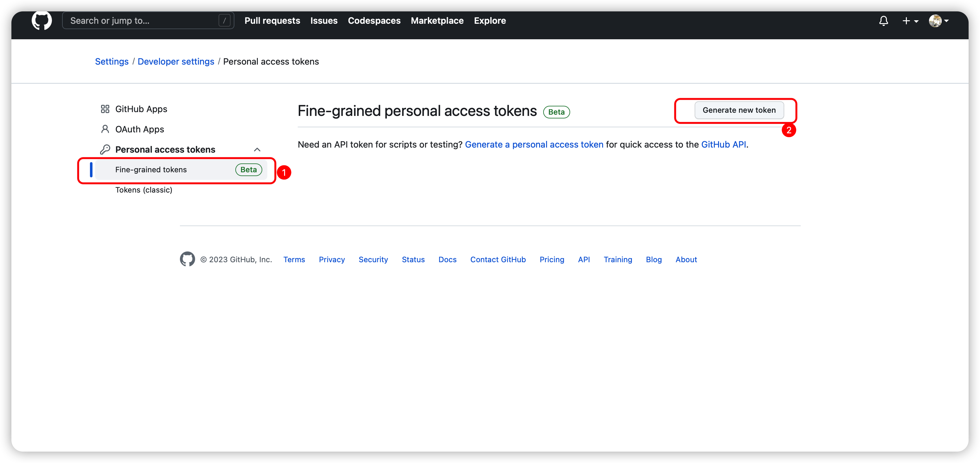Focus the Search or jump to field
Viewport: 980px width, 463px height.
141,21
